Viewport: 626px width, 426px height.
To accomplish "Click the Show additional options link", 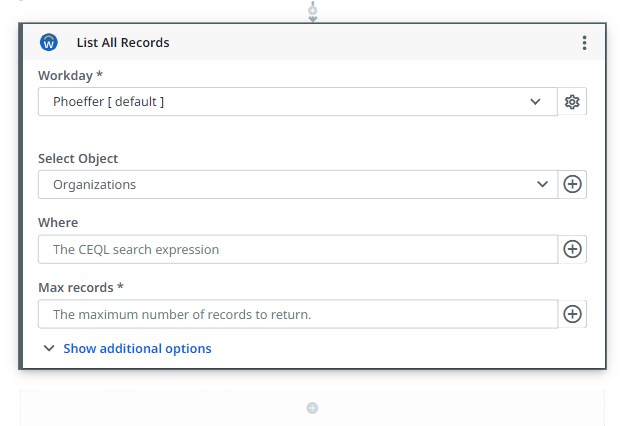I will [137, 349].
